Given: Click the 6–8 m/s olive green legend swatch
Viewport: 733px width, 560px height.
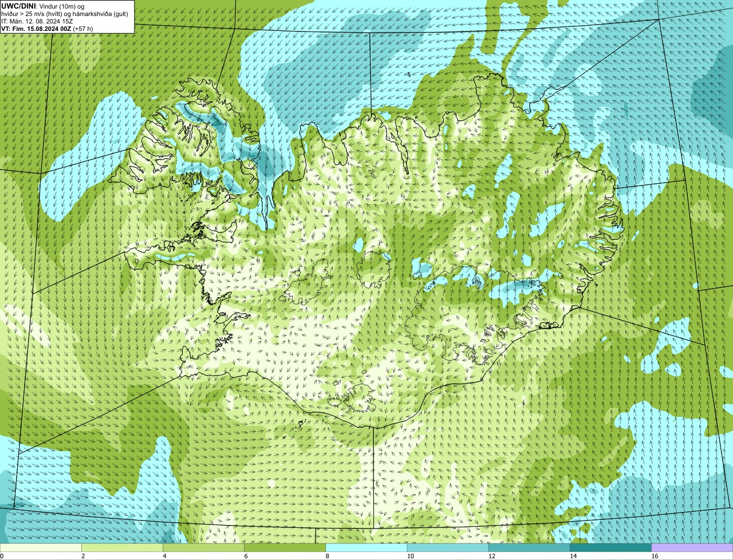Looking at the screenshot, I should (285, 548).
